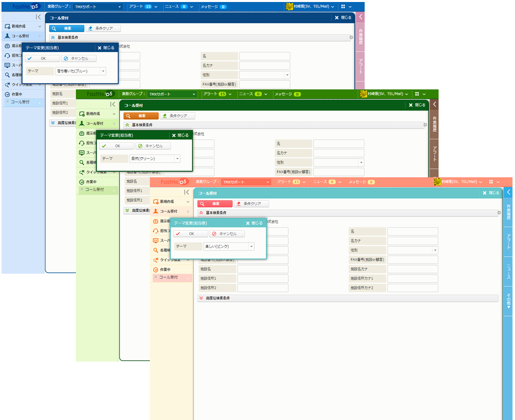Viewport: 515px width, 420px height.
Task: Click 新規作成 icon in the green sidebar
Action: click(82, 114)
